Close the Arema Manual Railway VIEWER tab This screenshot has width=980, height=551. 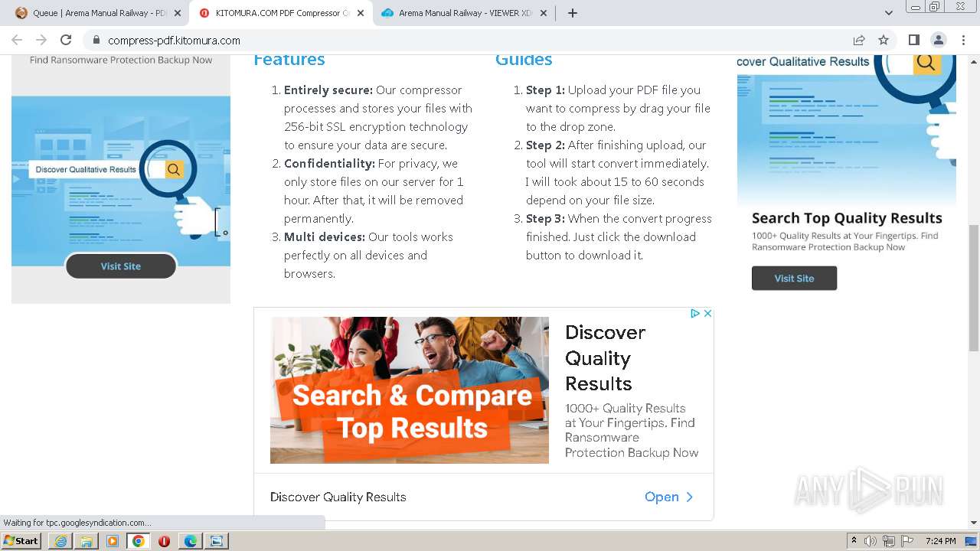[544, 13]
